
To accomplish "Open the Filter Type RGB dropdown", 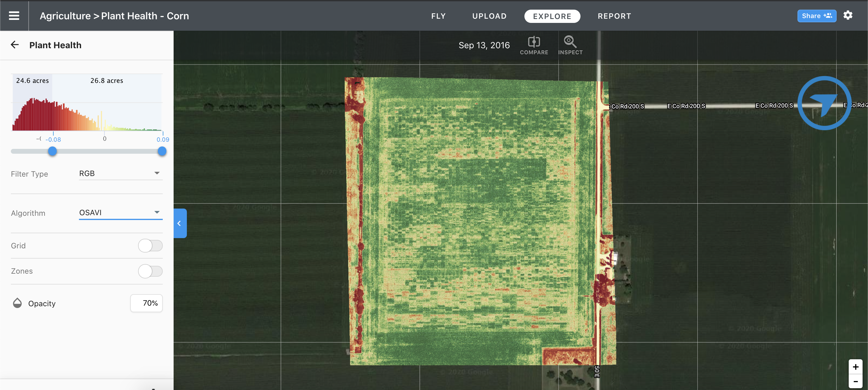I will 121,173.
